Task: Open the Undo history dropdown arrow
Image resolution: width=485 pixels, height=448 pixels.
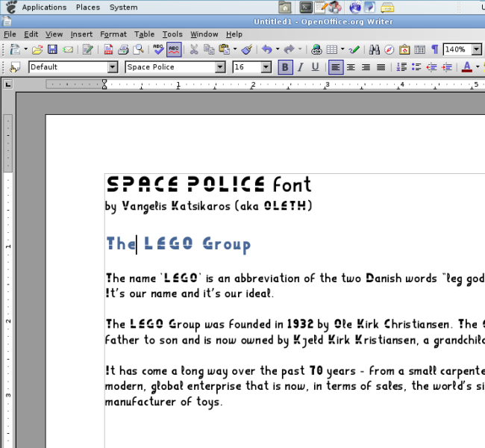Action: tap(278, 49)
